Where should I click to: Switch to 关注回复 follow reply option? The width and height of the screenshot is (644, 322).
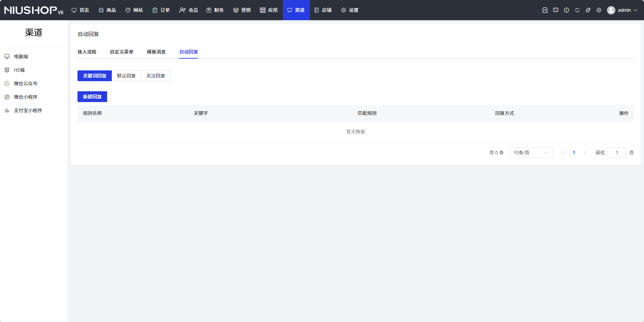(156, 76)
